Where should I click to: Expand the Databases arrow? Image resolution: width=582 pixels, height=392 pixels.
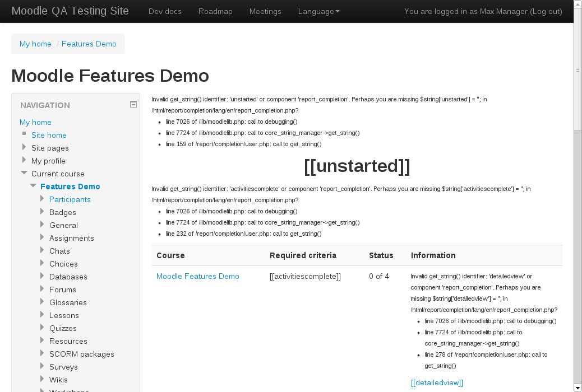coord(42,276)
